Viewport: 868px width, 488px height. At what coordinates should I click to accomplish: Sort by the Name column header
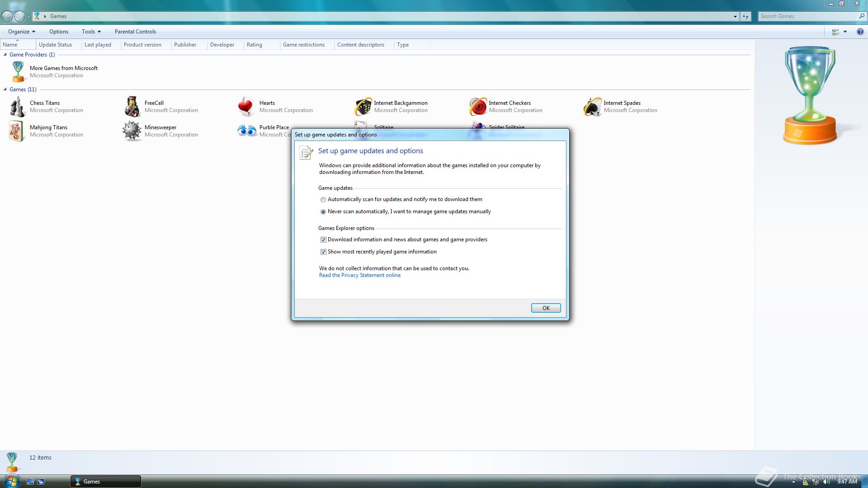click(x=18, y=45)
